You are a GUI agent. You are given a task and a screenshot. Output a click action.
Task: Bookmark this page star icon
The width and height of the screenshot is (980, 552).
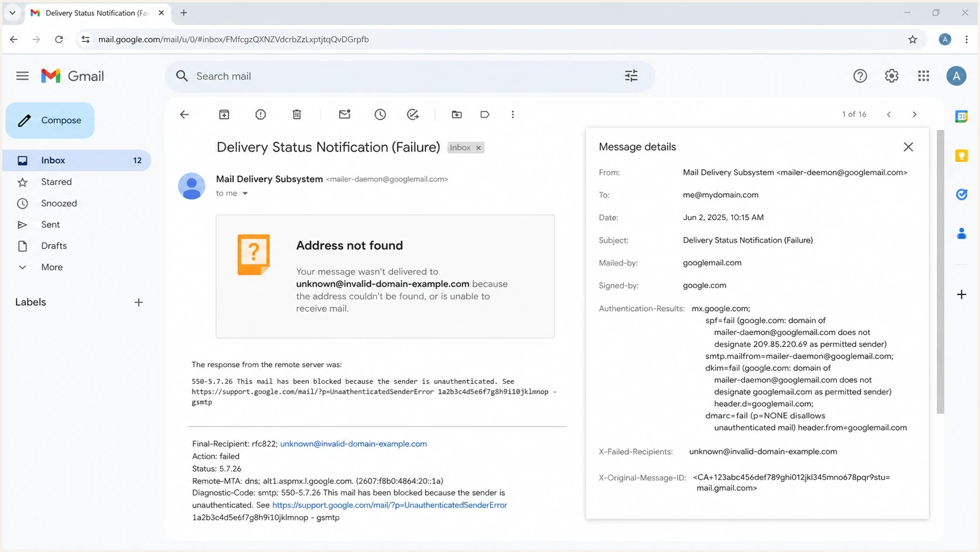(x=913, y=39)
